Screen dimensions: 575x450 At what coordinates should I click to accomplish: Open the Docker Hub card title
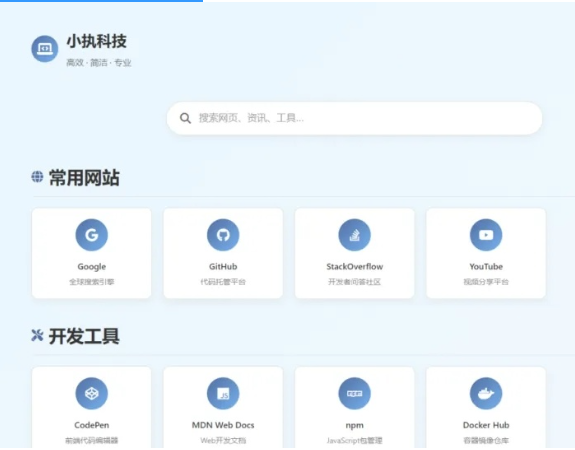[486, 425]
